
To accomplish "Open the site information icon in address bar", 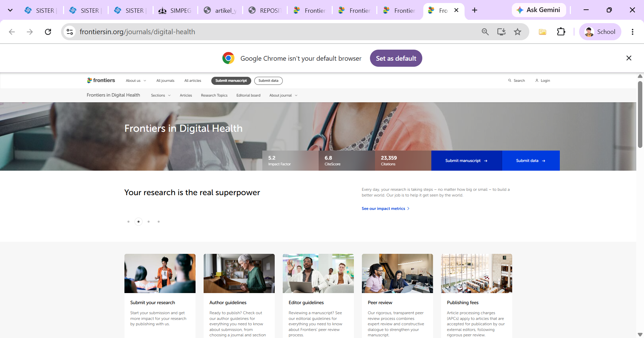I will tap(70, 32).
